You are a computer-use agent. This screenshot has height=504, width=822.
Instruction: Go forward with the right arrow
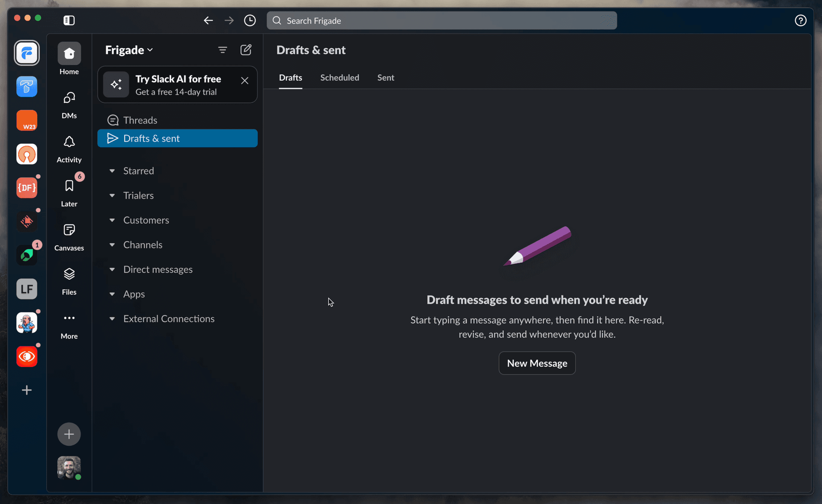tap(229, 20)
